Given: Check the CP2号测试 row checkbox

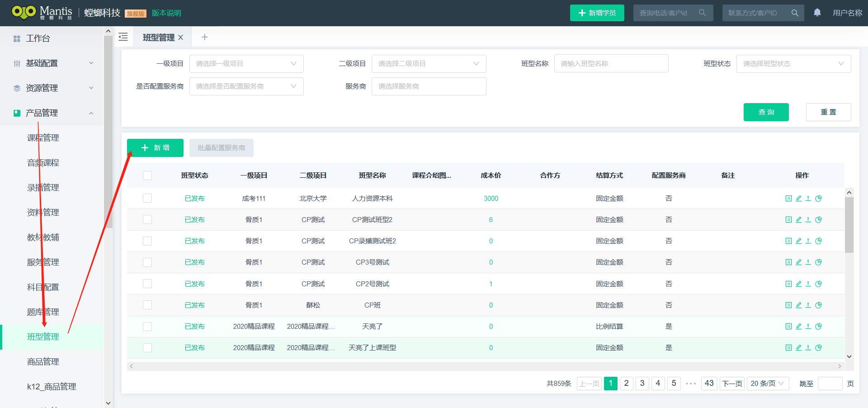Looking at the screenshot, I should click(147, 284).
